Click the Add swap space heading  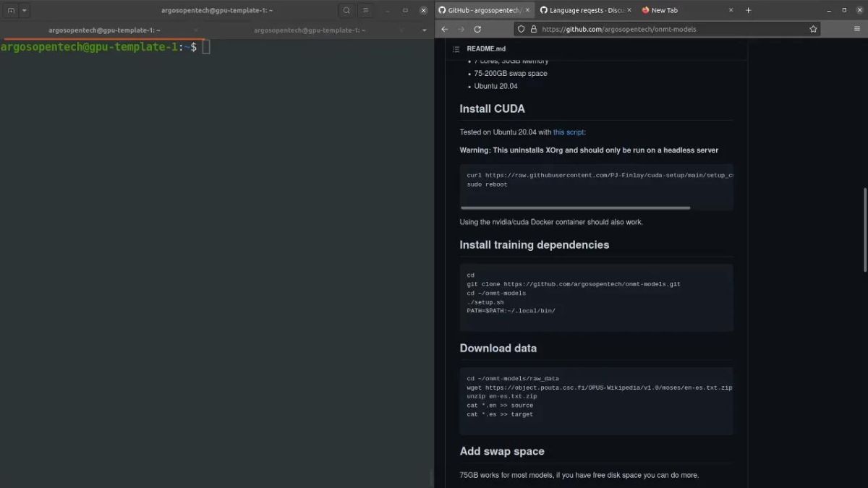[x=502, y=451]
